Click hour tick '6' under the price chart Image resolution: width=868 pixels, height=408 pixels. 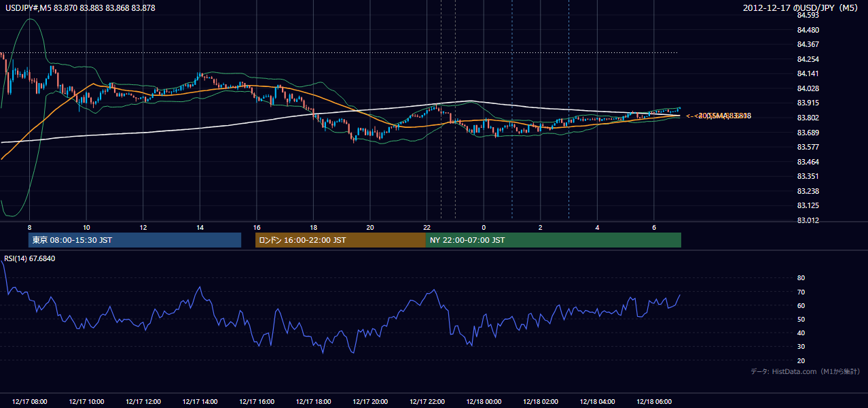[654, 227]
